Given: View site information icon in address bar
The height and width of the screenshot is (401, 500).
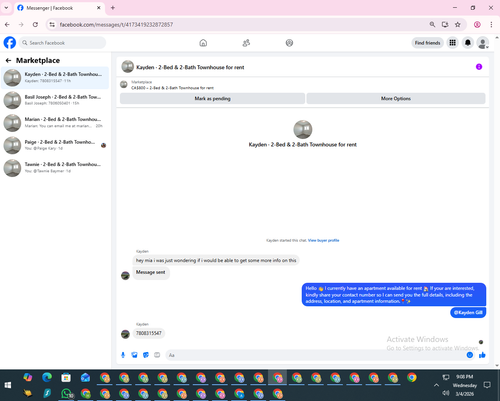Looking at the screenshot, I should [52, 24].
